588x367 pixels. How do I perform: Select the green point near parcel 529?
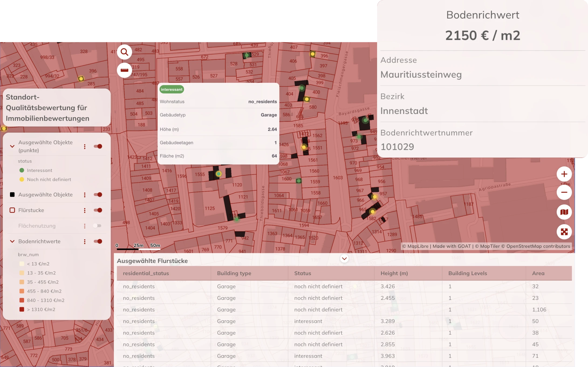(x=247, y=55)
